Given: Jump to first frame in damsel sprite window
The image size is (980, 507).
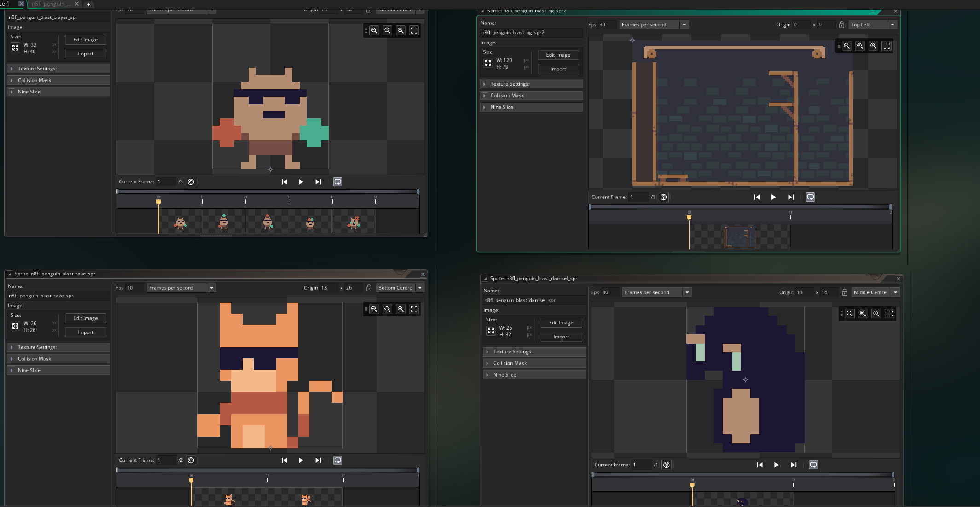Looking at the screenshot, I should tap(760, 465).
